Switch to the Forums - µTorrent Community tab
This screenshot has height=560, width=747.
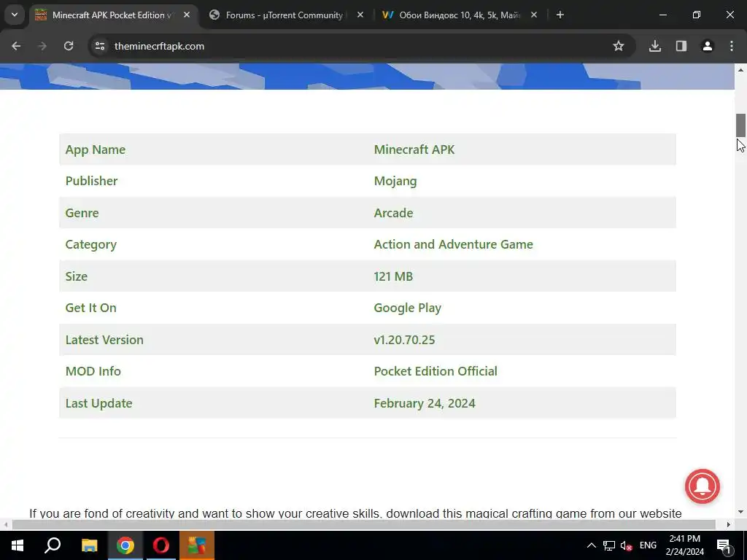point(285,15)
